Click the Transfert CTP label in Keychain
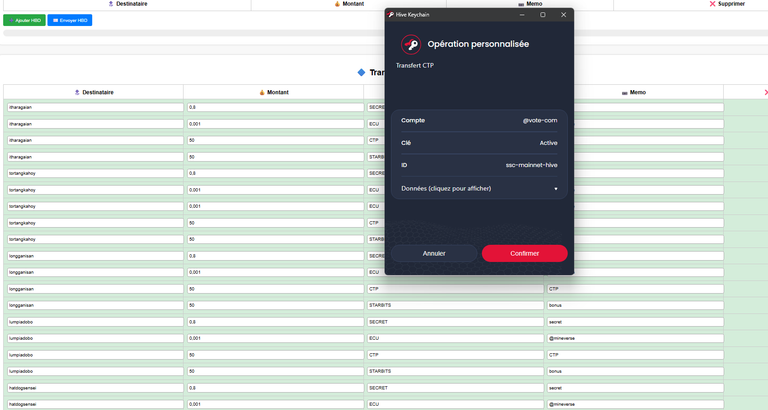Screen dimensions: 768x410 coord(415,66)
